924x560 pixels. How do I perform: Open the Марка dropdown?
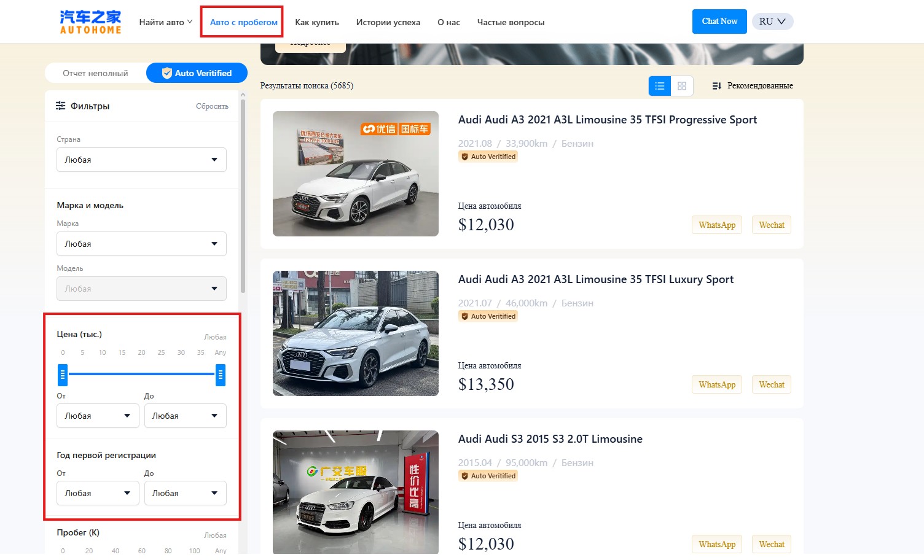click(x=141, y=244)
